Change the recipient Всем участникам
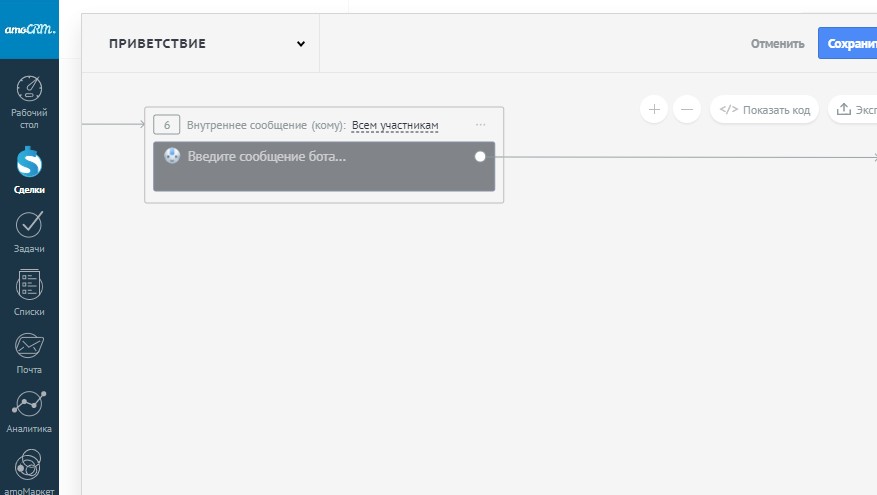Viewport: 877px width, 495px height. tap(395, 125)
